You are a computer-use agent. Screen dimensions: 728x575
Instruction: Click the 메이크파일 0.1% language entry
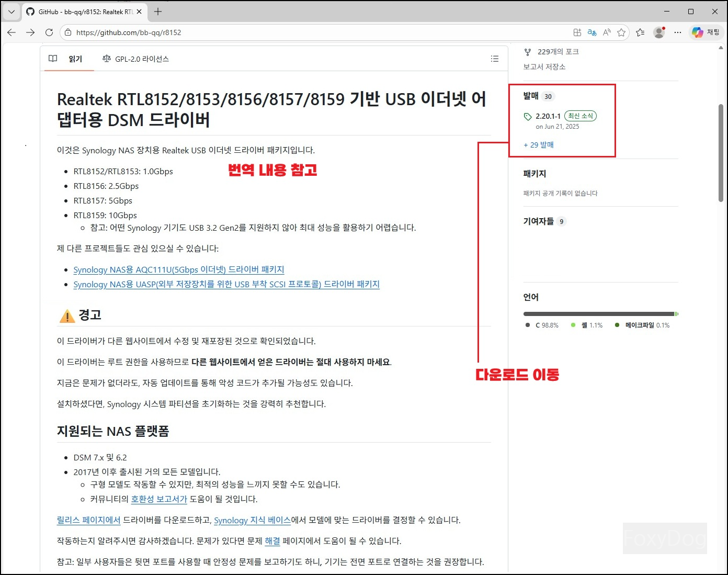coord(642,325)
